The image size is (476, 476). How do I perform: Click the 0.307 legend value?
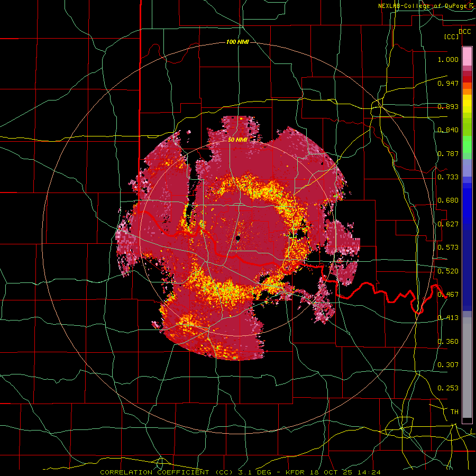[448, 365]
